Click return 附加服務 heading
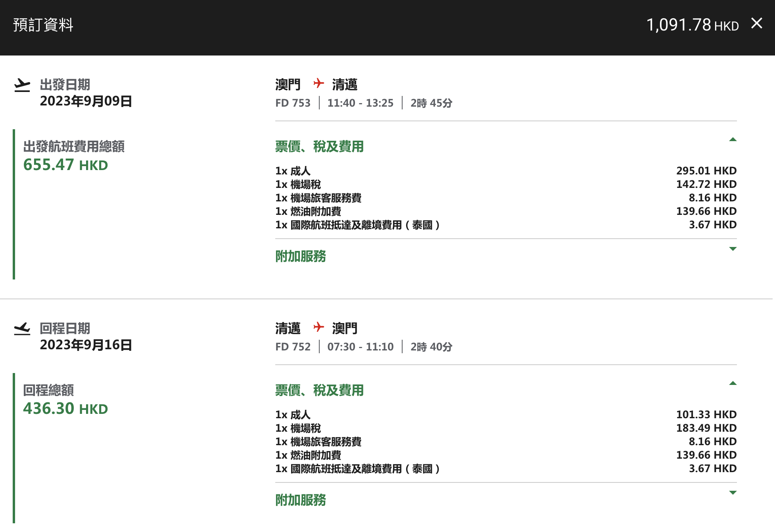The height and width of the screenshot is (532, 775). [301, 500]
